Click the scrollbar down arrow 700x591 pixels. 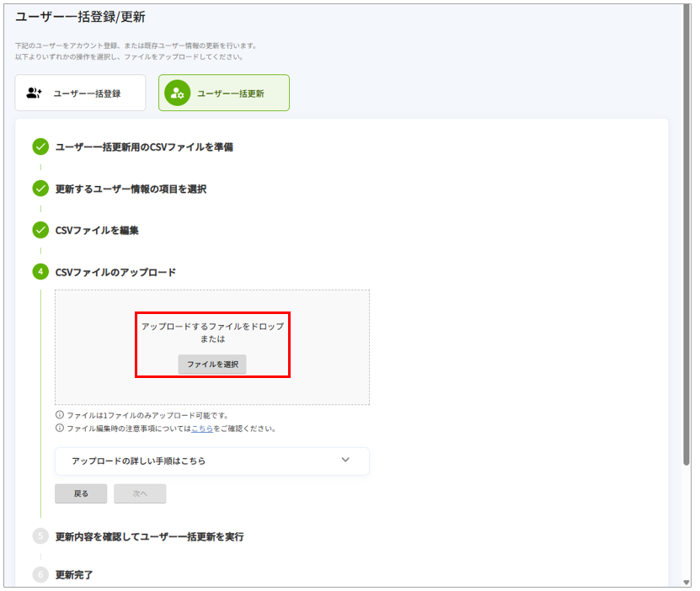[x=687, y=583]
